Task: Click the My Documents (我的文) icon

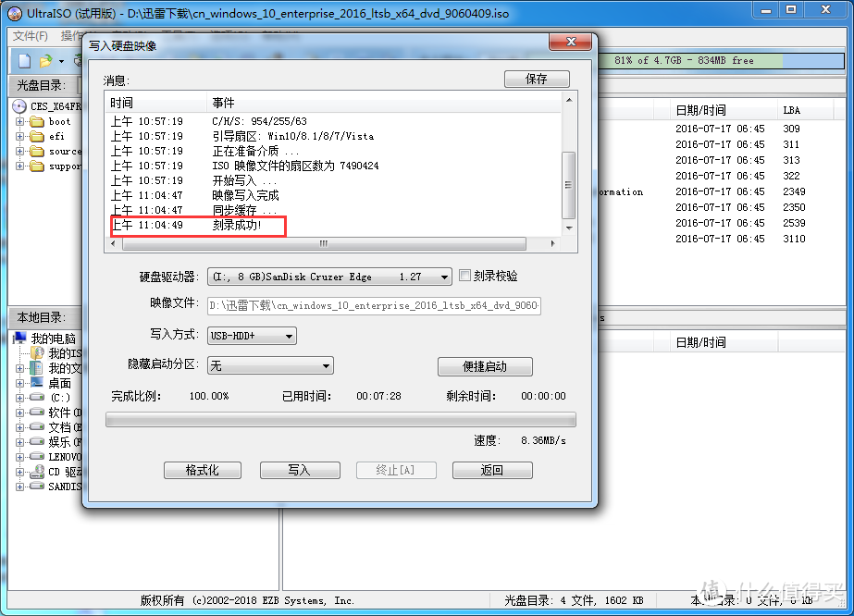Action: coord(37,368)
